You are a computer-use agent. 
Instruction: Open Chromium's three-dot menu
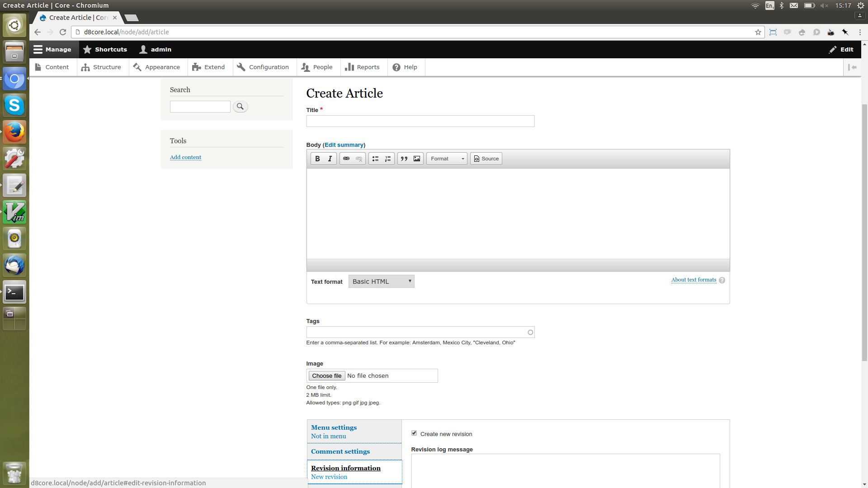coord(860,32)
